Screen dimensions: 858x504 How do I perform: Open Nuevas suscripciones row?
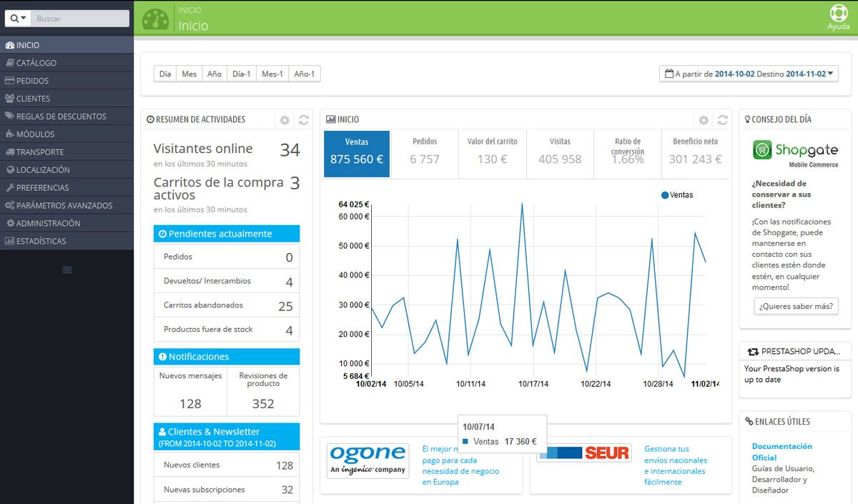click(x=227, y=490)
